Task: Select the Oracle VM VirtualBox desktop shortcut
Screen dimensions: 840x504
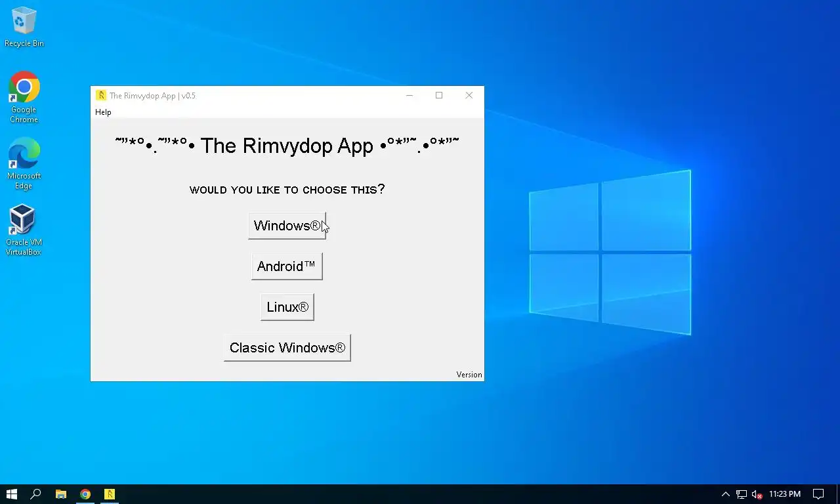Action: pyautogui.click(x=24, y=230)
